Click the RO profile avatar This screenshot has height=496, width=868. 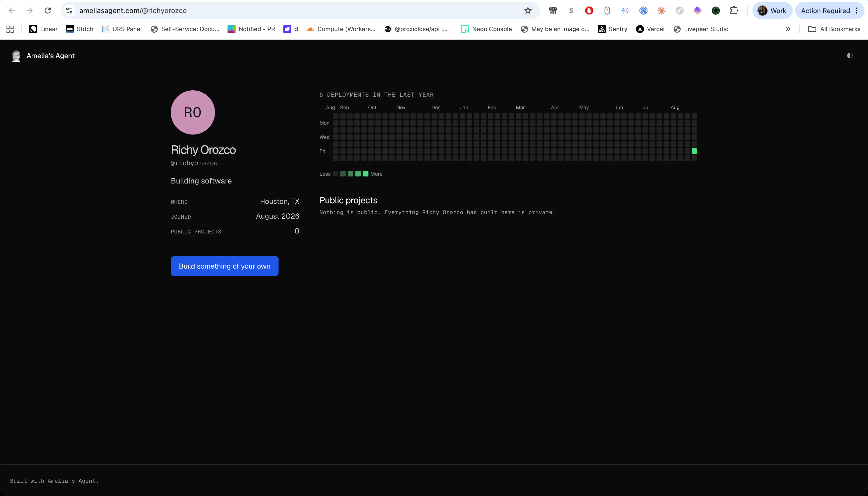tap(193, 112)
